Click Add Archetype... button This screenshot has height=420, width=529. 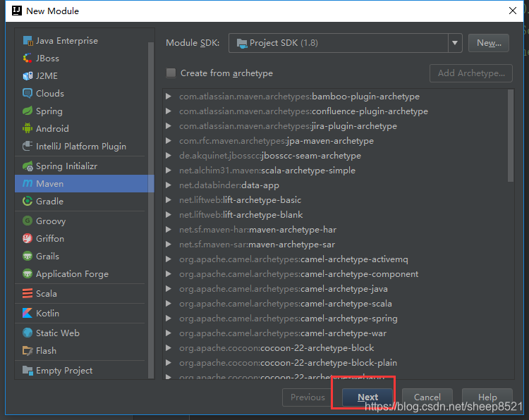471,73
